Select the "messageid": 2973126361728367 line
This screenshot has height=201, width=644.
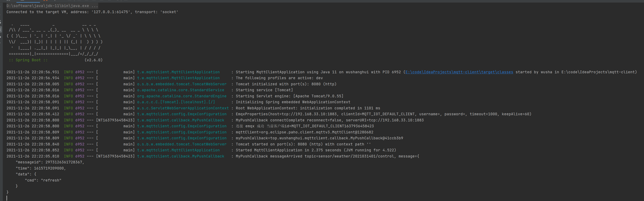coord(50,162)
